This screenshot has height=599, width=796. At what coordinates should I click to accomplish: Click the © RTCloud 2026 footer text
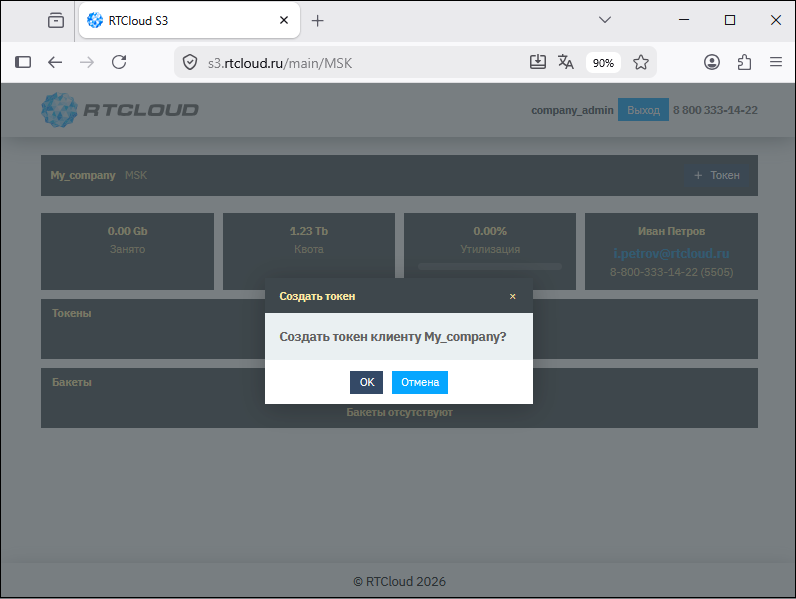(400, 581)
